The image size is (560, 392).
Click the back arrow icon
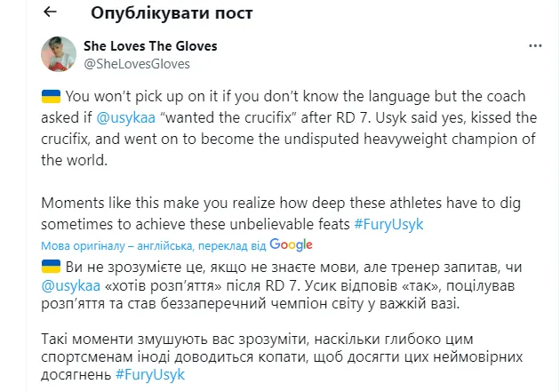point(50,12)
